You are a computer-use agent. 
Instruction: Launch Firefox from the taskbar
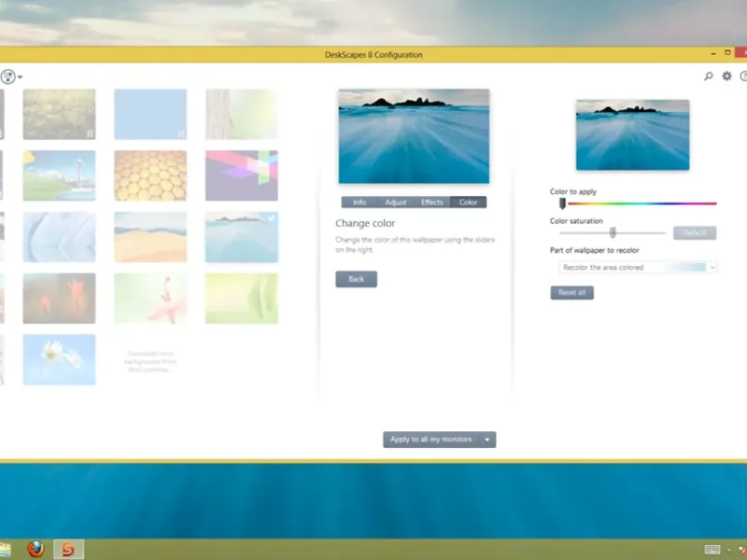(35, 549)
